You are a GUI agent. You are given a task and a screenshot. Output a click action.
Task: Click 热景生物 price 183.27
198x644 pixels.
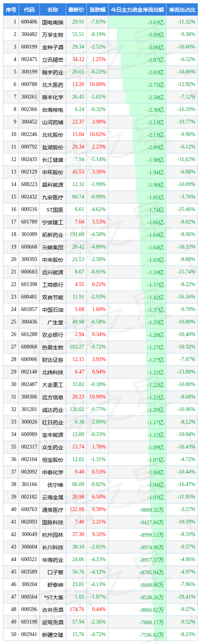[77, 347]
